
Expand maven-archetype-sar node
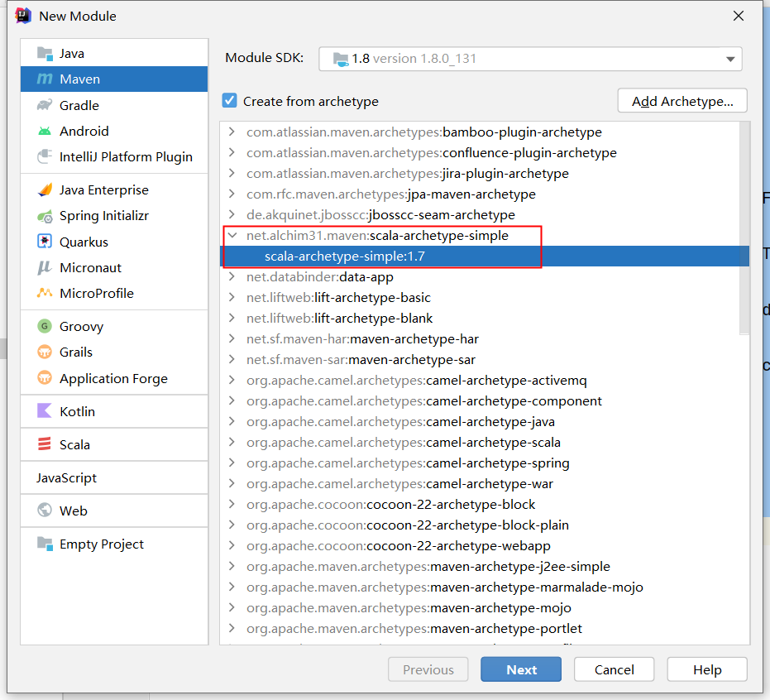(232, 359)
